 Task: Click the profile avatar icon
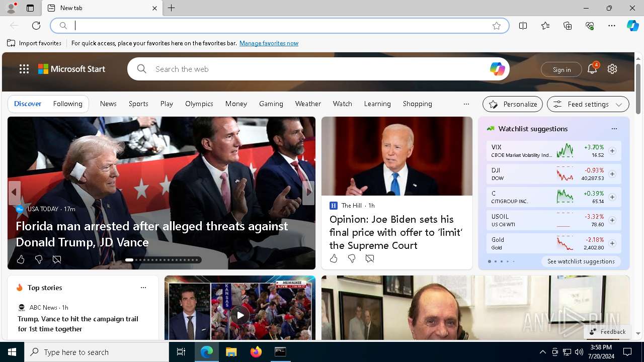click(11, 8)
